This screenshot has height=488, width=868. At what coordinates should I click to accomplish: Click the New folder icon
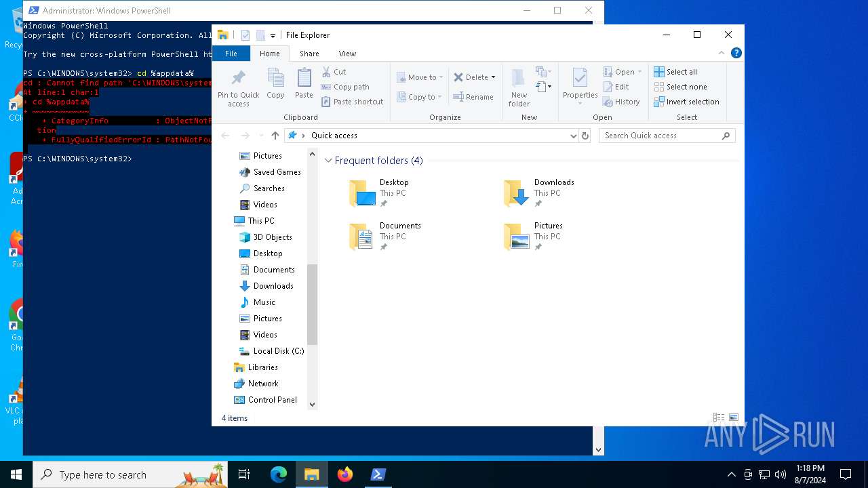click(x=519, y=87)
